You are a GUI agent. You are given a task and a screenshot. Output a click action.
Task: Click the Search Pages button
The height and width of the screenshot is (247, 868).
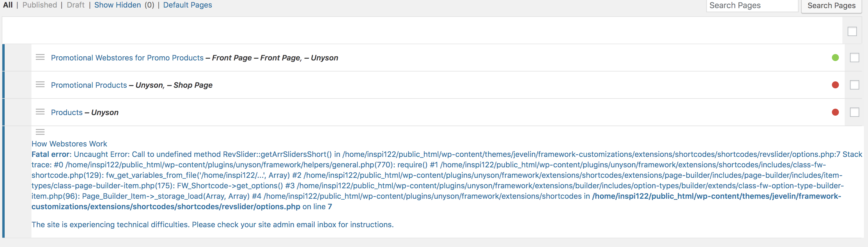pyautogui.click(x=831, y=6)
